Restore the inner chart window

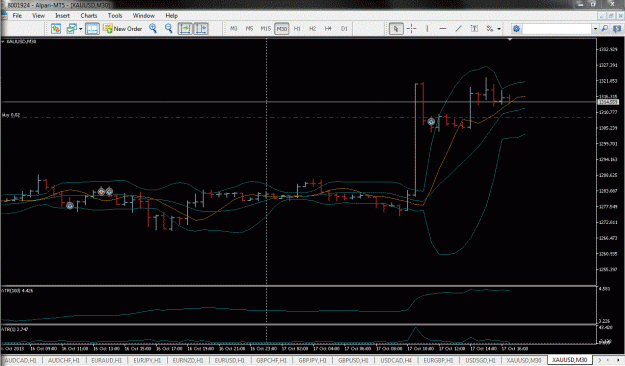611,16
